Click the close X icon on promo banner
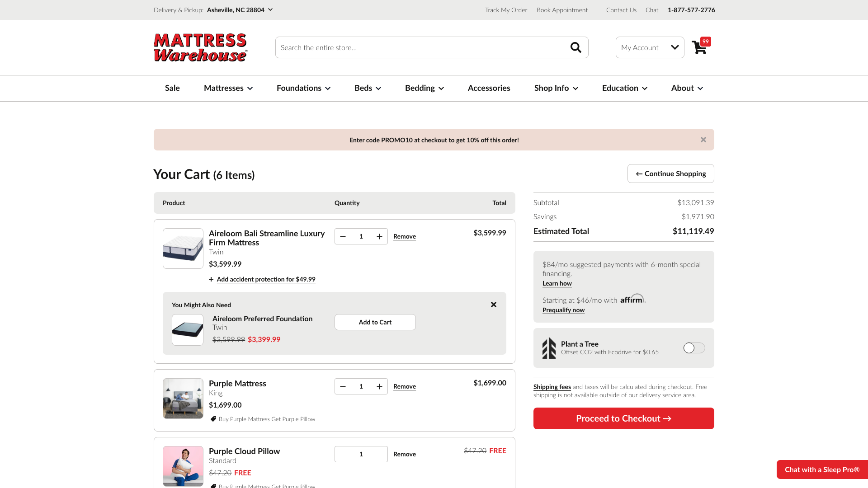This screenshot has height=488, width=868. (703, 140)
